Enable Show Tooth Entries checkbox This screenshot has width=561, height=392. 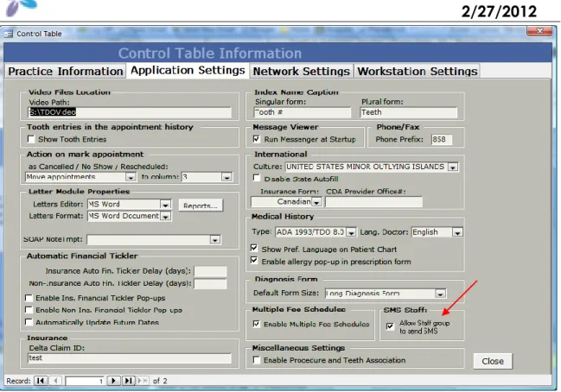31,139
